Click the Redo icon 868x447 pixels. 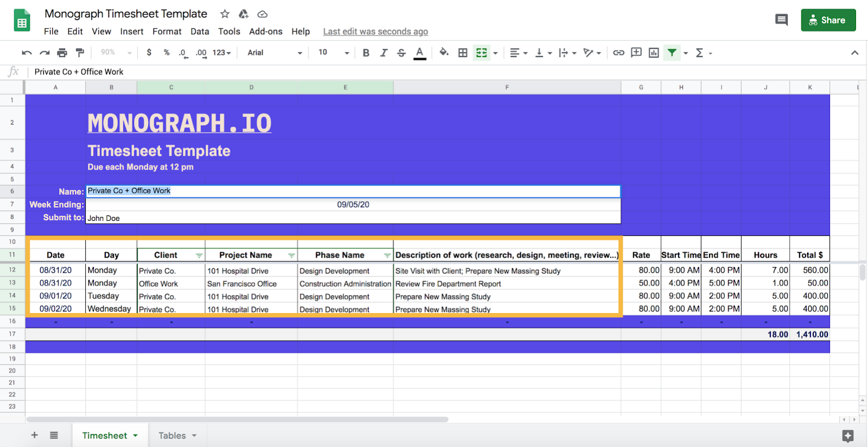pyautogui.click(x=44, y=53)
